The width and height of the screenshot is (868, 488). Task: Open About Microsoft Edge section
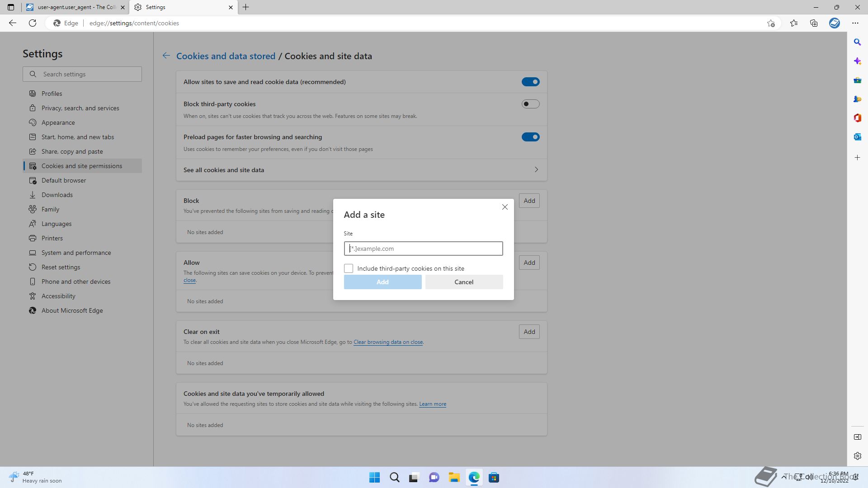pyautogui.click(x=82, y=310)
